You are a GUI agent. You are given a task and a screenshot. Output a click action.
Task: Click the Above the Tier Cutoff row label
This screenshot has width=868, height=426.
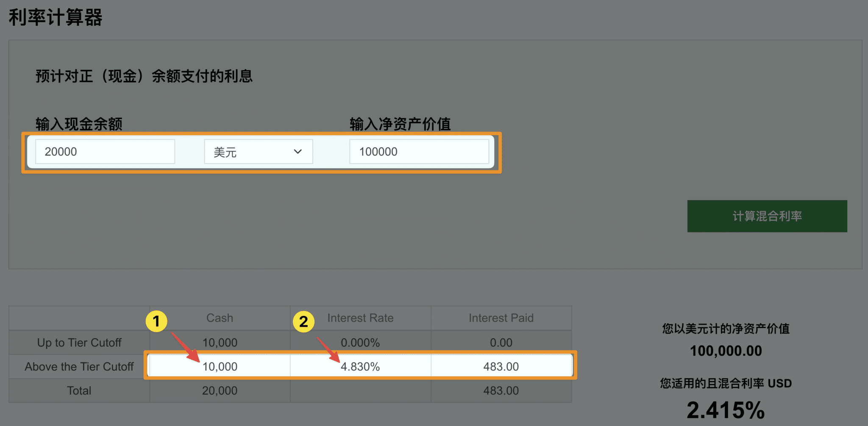pos(79,367)
